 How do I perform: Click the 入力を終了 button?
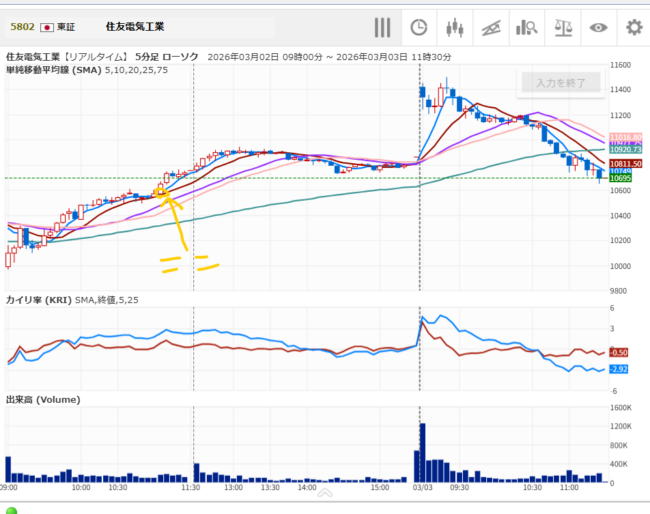560,83
